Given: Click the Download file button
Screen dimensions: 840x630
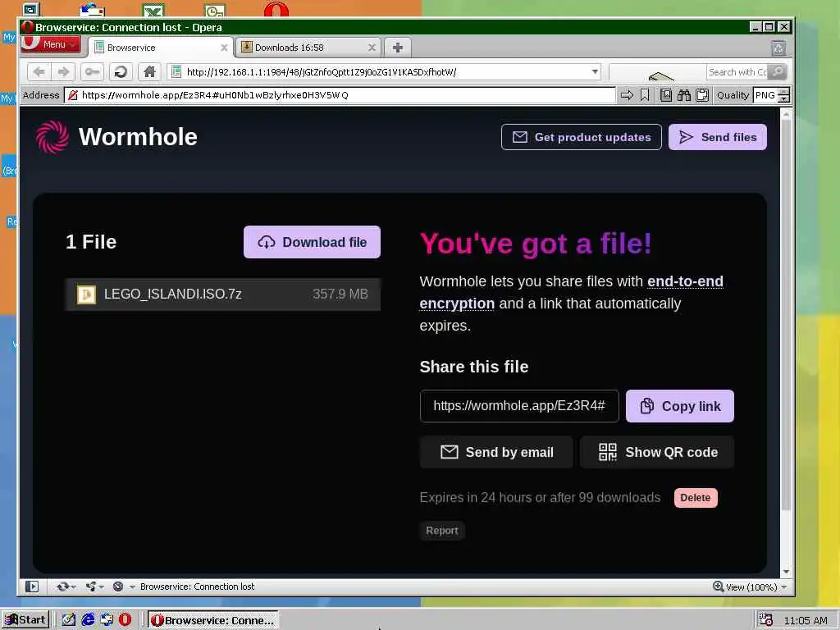Looking at the screenshot, I should click(x=312, y=242).
